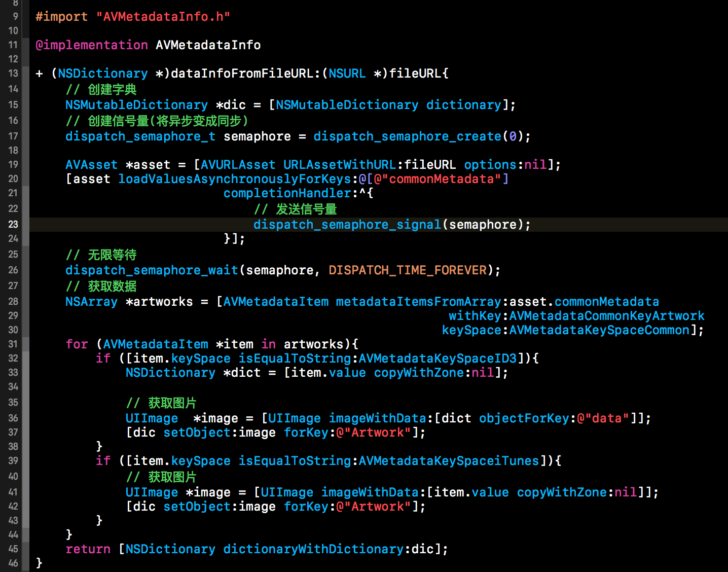Image resolution: width=728 pixels, height=572 pixels.
Task: Click line number 46 in the gutter
Action: pos(13,563)
